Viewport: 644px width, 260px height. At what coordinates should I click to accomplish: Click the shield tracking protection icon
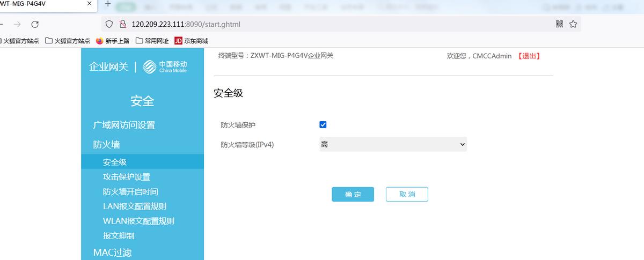109,24
